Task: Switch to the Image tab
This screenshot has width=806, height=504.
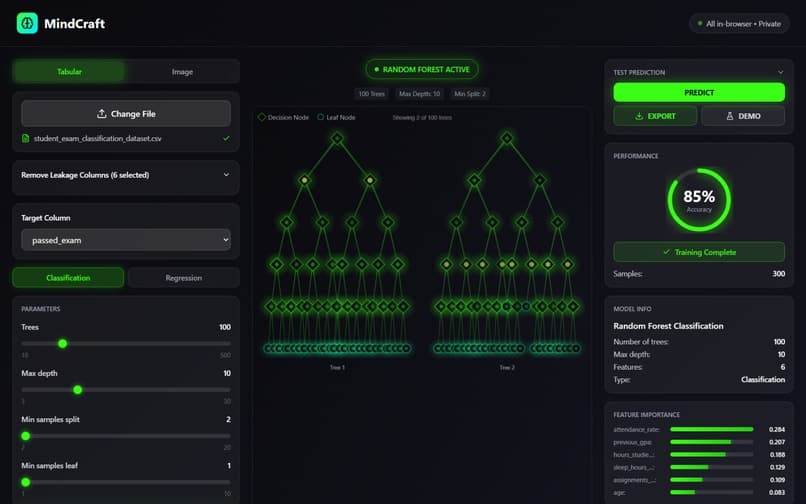Action: pos(182,71)
